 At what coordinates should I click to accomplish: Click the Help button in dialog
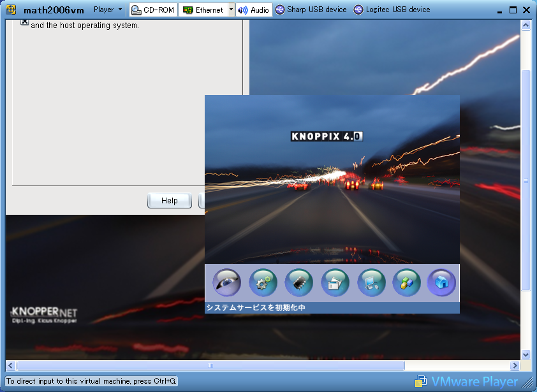[170, 201]
